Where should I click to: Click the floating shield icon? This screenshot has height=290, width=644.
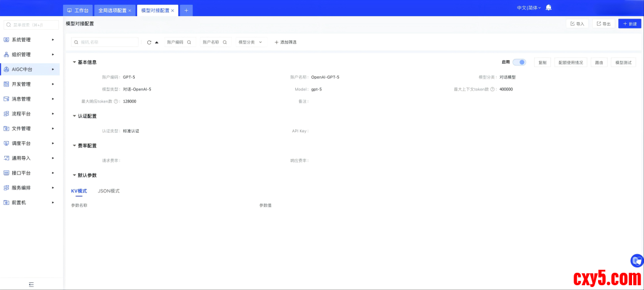click(637, 260)
